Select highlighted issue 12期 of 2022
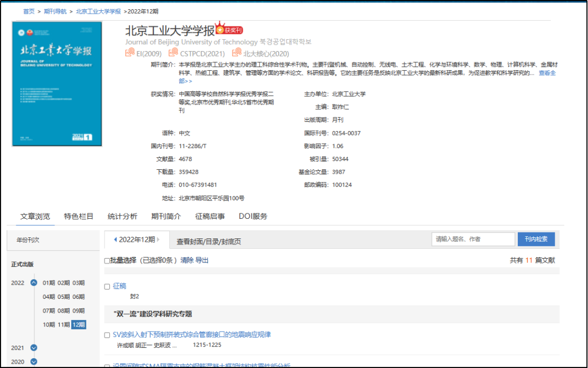Viewport: 588px width, 368px height. pyautogui.click(x=79, y=324)
